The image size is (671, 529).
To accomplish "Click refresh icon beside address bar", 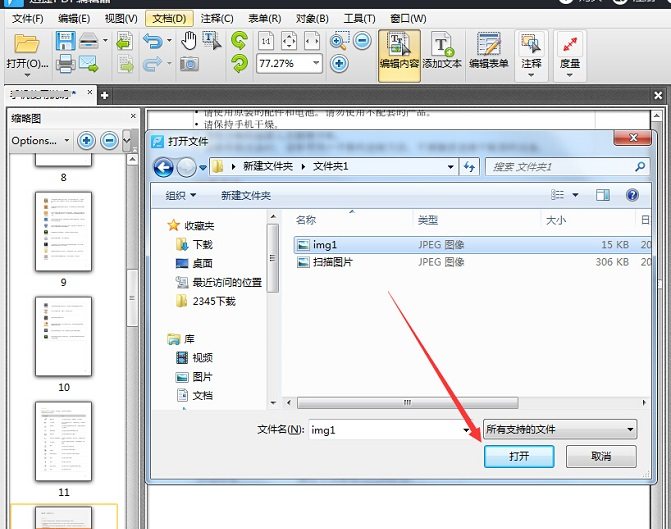I will click(x=469, y=167).
